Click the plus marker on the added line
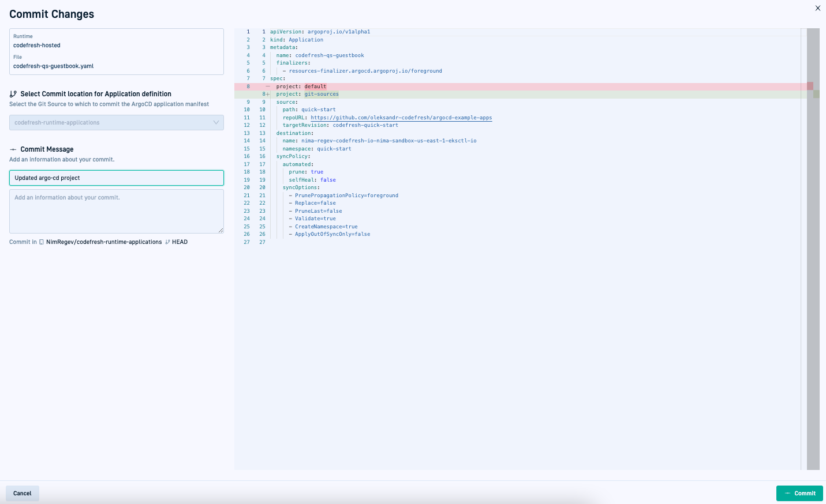 tap(268, 94)
